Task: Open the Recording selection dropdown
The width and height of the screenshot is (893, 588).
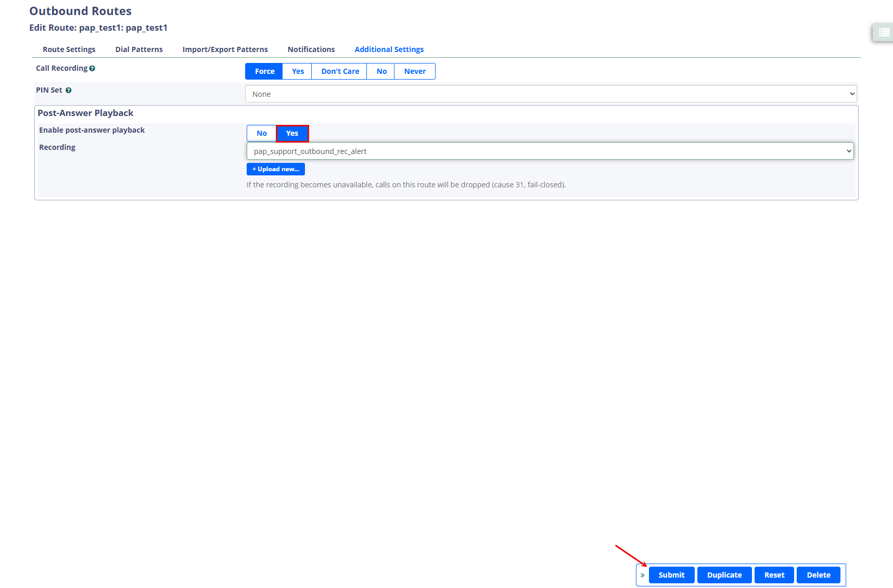Action: pos(550,151)
